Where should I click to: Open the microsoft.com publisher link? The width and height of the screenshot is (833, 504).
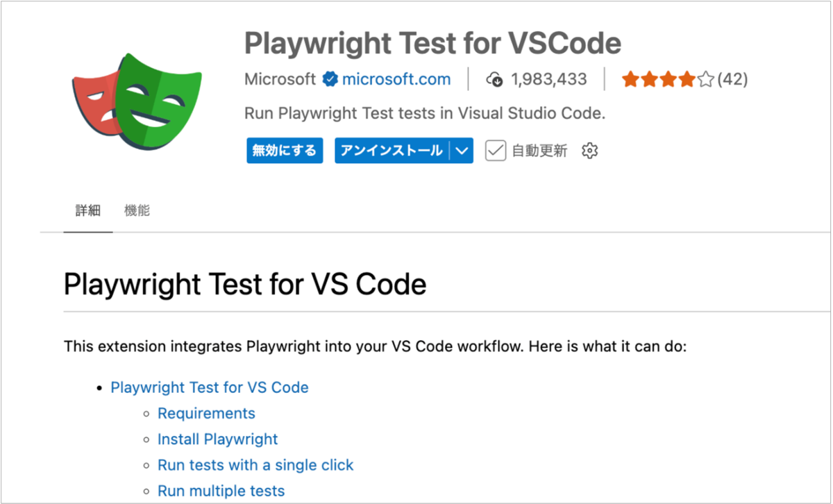[x=396, y=79]
